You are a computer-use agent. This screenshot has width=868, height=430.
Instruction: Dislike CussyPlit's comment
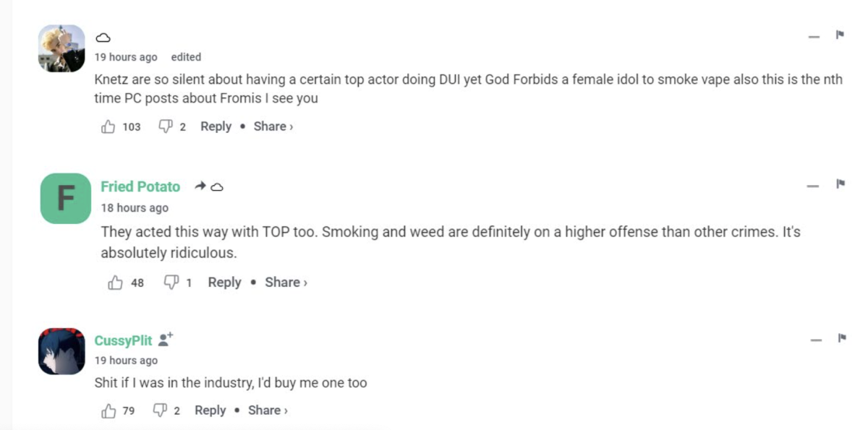tap(161, 411)
